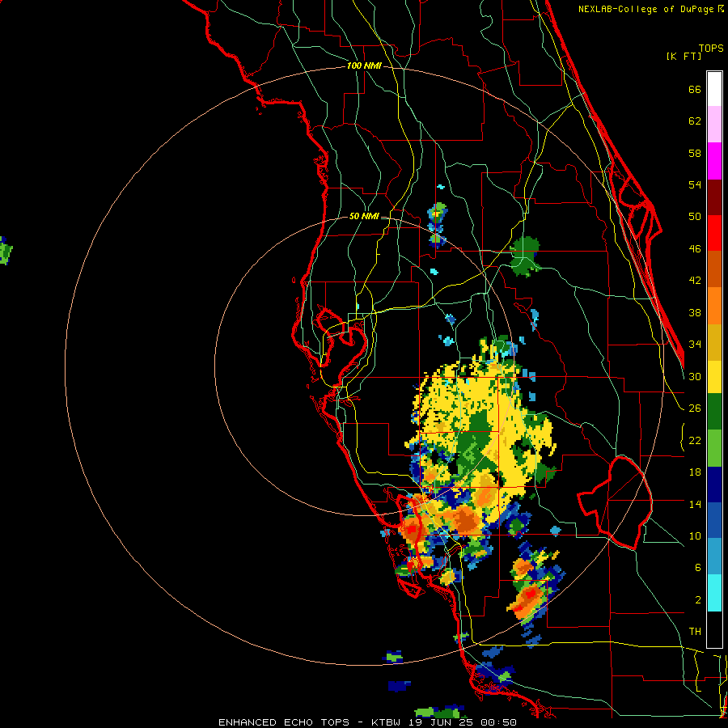Pick the maroon swatch on the color bar
Image resolution: width=728 pixels, height=728 pixels.
(714, 197)
